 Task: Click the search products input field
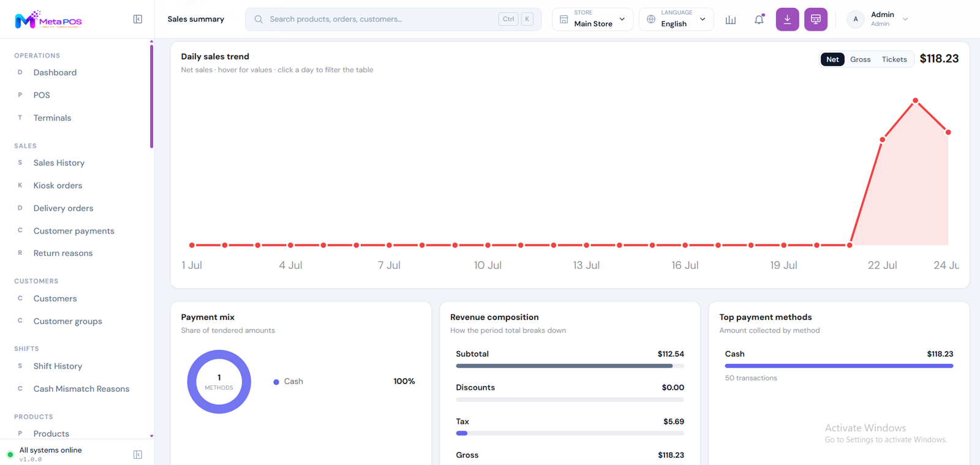tap(393, 20)
